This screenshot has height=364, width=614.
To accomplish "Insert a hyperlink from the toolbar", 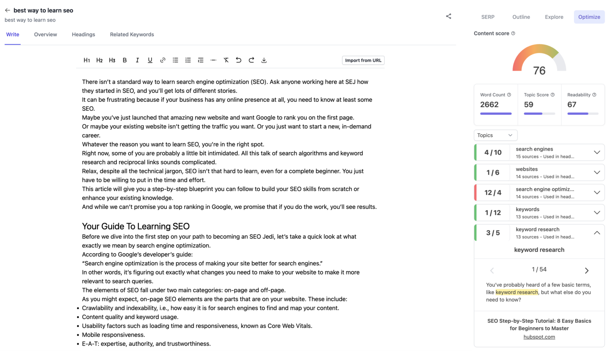I will (163, 60).
